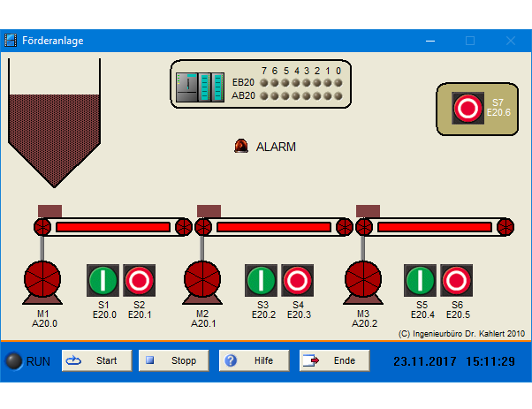532x409 pixels.
Task: Click the ALARM label text
Action: click(x=276, y=147)
